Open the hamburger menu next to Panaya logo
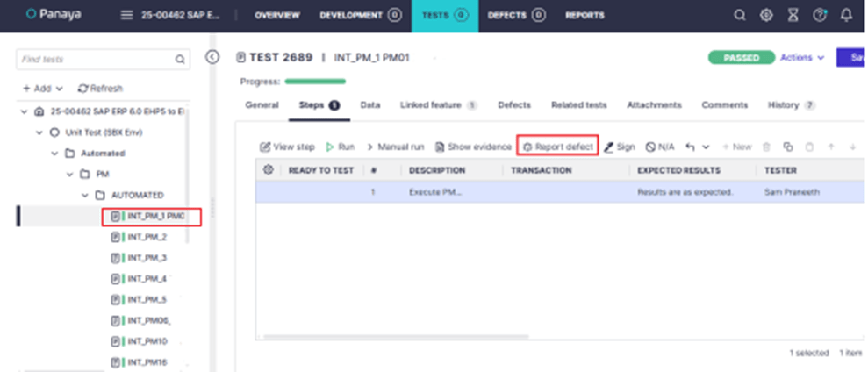The image size is (868, 372). click(x=127, y=15)
